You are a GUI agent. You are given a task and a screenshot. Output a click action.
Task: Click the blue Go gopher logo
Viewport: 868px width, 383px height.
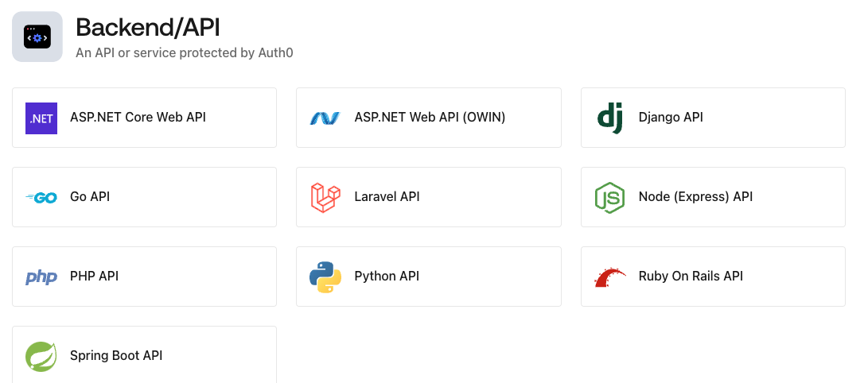[x=41, y=197]
